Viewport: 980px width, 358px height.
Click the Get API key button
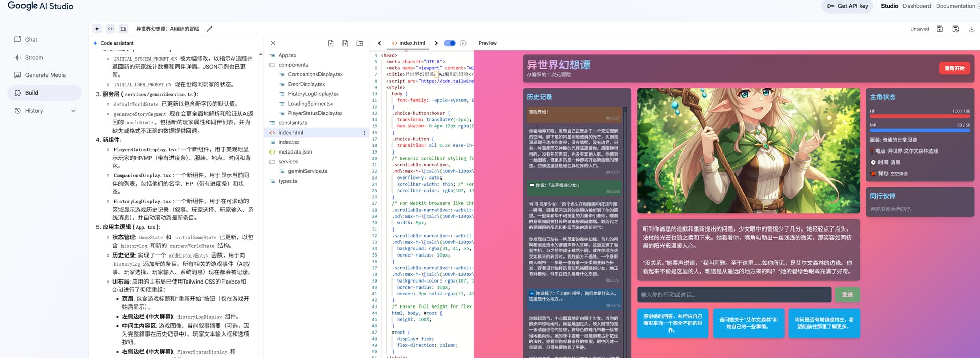click(x=847, y=6)
